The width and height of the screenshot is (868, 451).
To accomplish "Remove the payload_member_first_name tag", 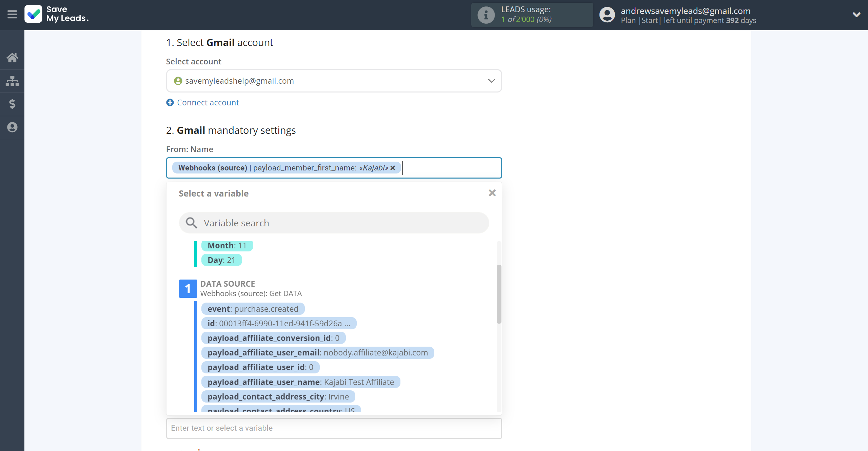I will [393, 168].
